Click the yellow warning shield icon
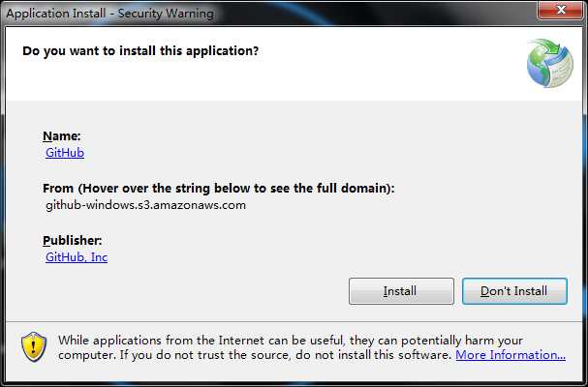This screenshot has height=387, width=588. tap(34, 346)
